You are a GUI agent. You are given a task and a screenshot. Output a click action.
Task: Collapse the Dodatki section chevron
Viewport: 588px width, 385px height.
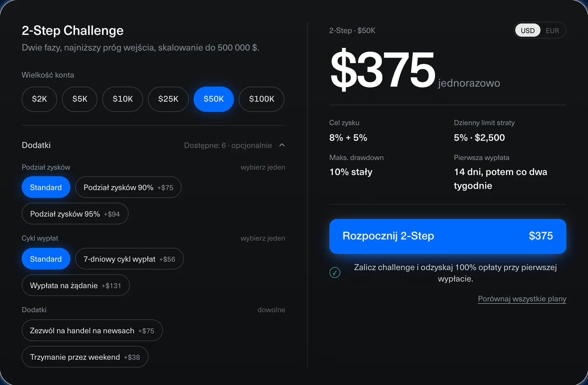[x=282, y=145]
